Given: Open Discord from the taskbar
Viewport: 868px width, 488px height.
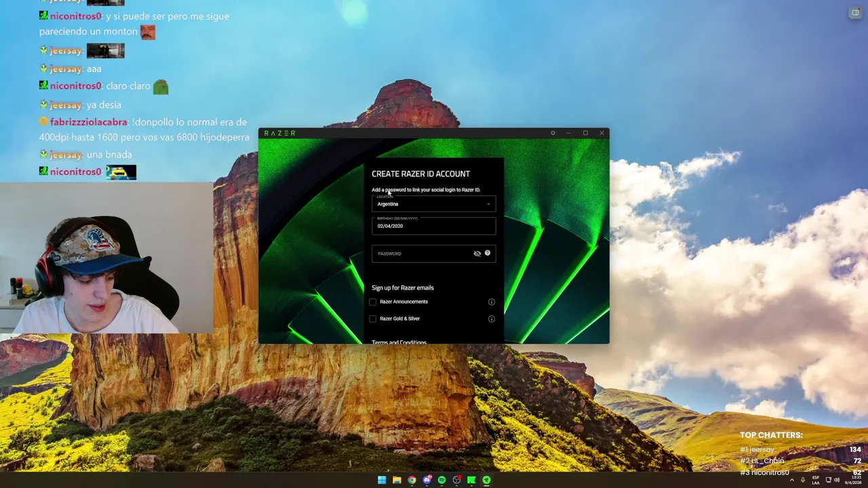Looking at the screenshot, I should 427,480.
